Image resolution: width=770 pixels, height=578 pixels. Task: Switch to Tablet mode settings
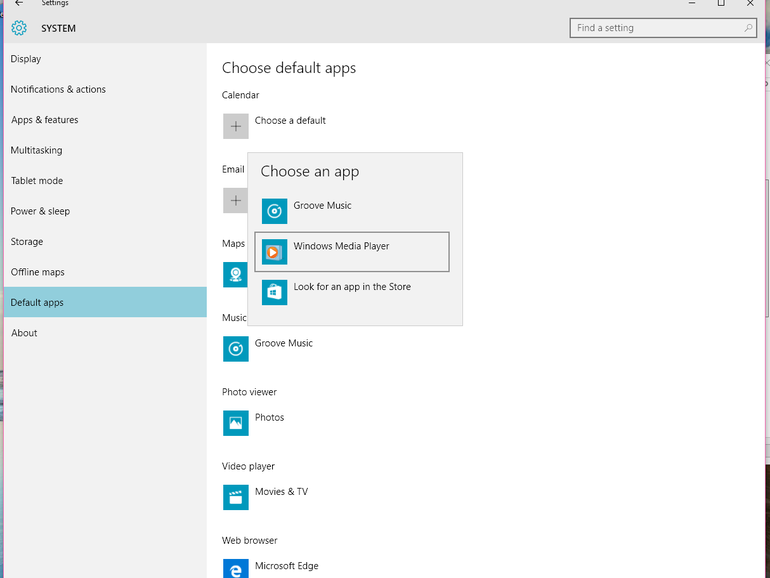point(37,181)
